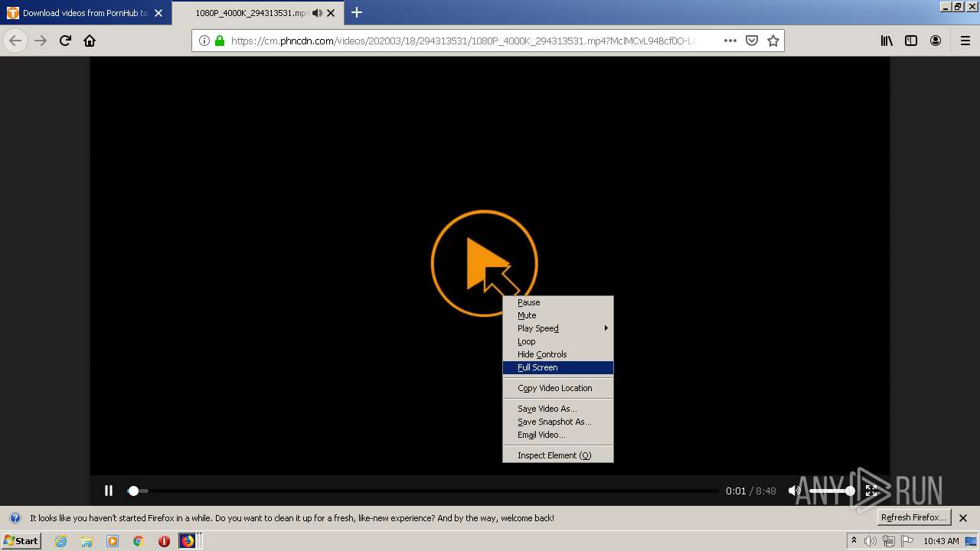The height and width of the screenshot is (551, 980).
Task: Open Action Center flag icon
Action: 908,541
